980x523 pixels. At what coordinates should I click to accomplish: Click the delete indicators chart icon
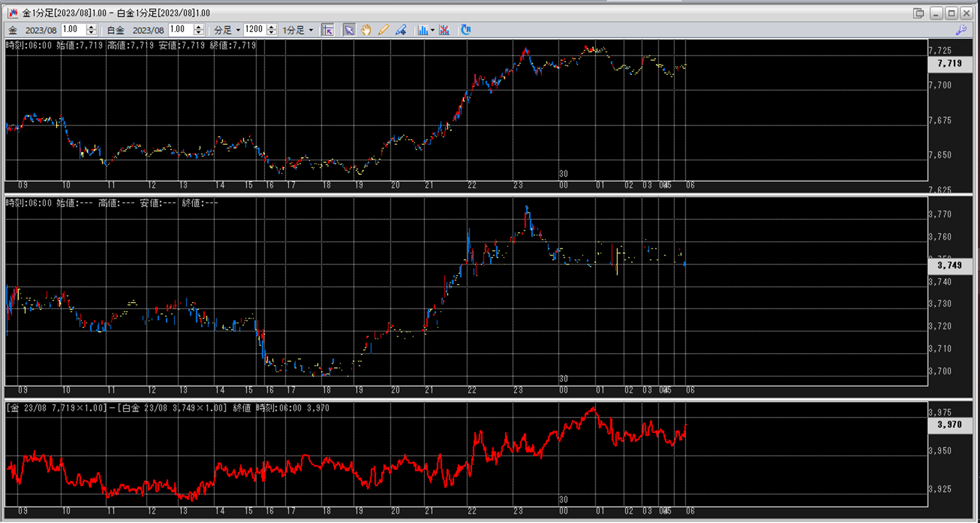coord(444,30)
